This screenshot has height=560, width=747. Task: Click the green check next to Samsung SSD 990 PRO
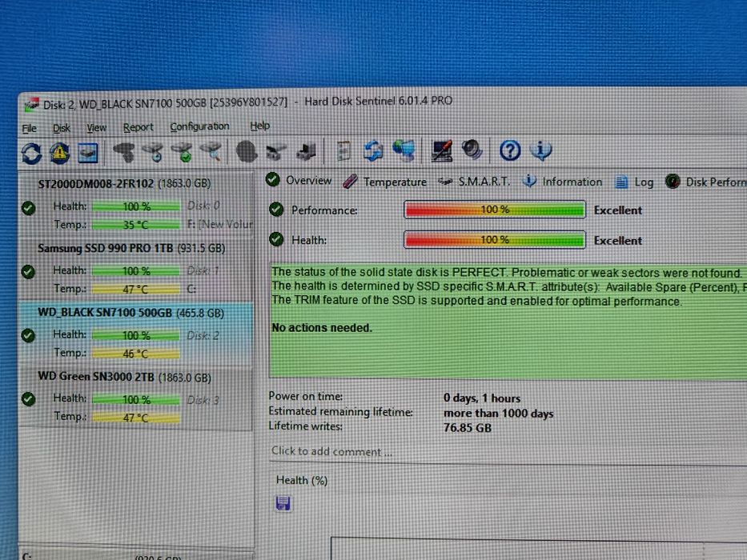tap(28, 272)
